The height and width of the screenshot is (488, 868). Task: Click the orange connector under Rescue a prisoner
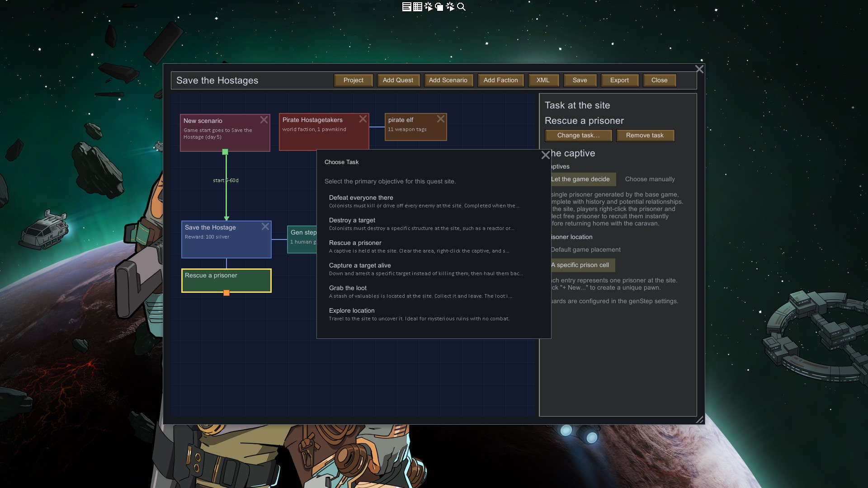(x=226, y=293)
